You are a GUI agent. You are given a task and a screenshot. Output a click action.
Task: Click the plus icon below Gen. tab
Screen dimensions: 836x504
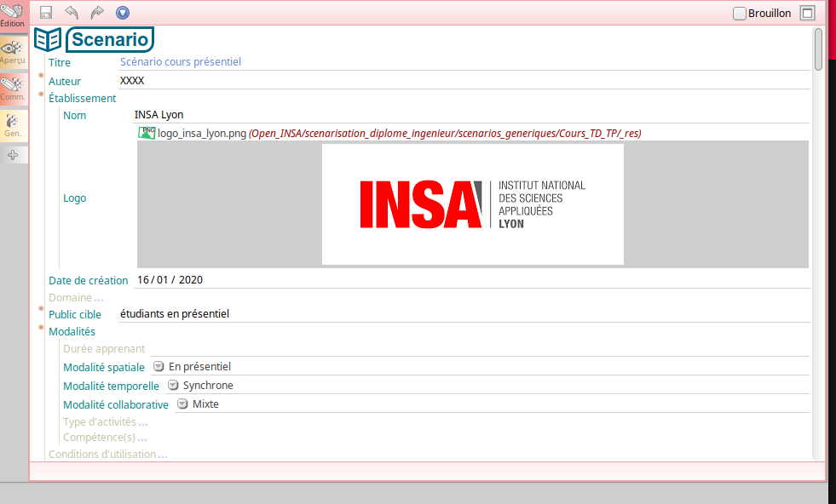click(14, 155)
